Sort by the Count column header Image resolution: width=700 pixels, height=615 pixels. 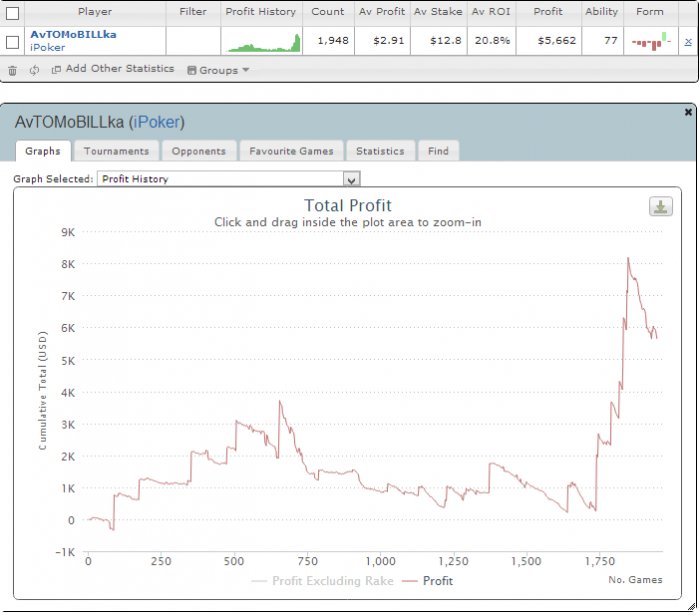[328, 12]
